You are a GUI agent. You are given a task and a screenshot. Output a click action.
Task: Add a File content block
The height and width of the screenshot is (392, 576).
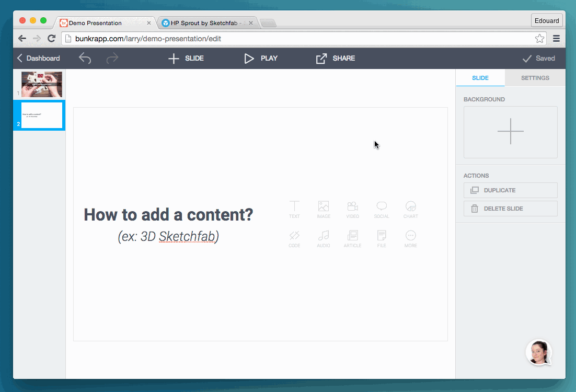tap(382, 238)
